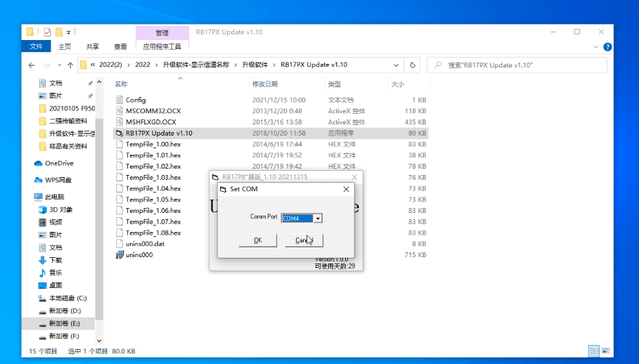This screenshot has height=364, width=639.
Task: Collapse the ribbon with the chevron
Action: click(597, 46)
